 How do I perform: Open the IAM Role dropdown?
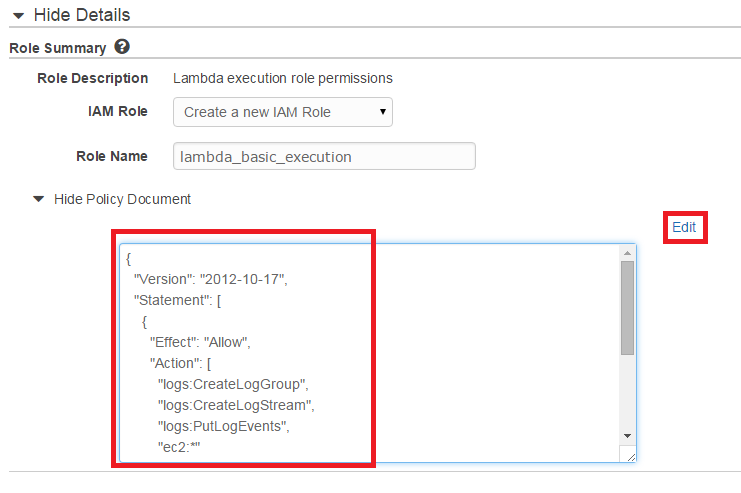[283, 112]
